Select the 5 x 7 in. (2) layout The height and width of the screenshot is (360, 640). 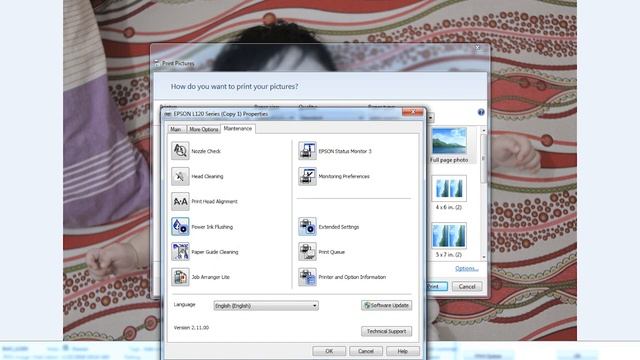click(x=449, y=240)
